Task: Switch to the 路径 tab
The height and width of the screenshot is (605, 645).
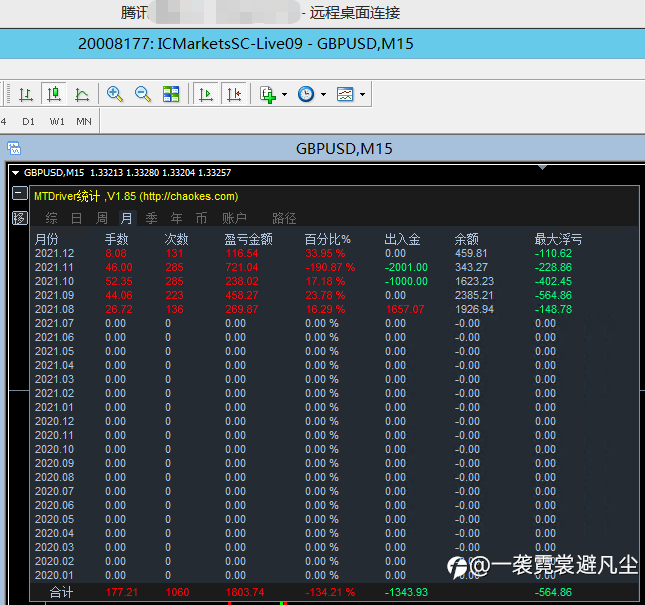Action: [284, 218]
